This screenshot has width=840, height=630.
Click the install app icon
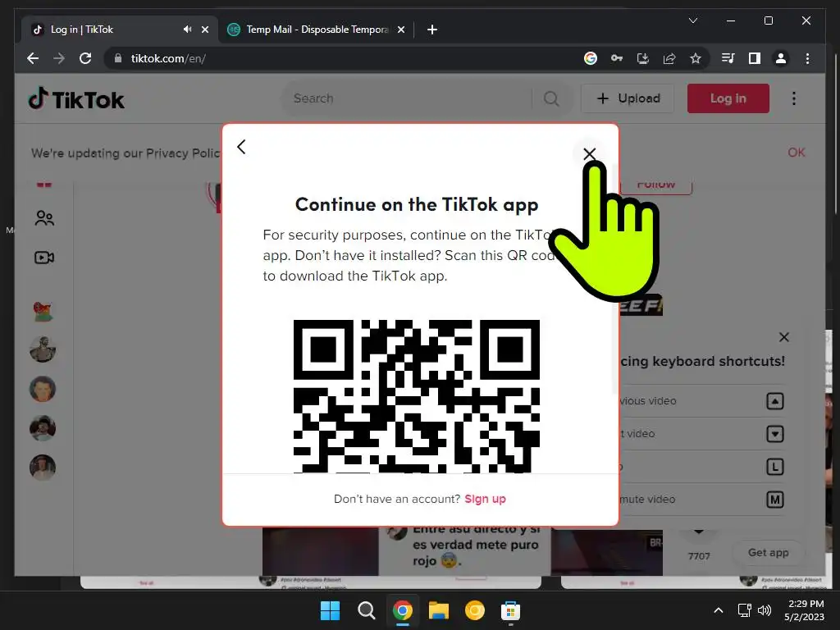(643, 58)
